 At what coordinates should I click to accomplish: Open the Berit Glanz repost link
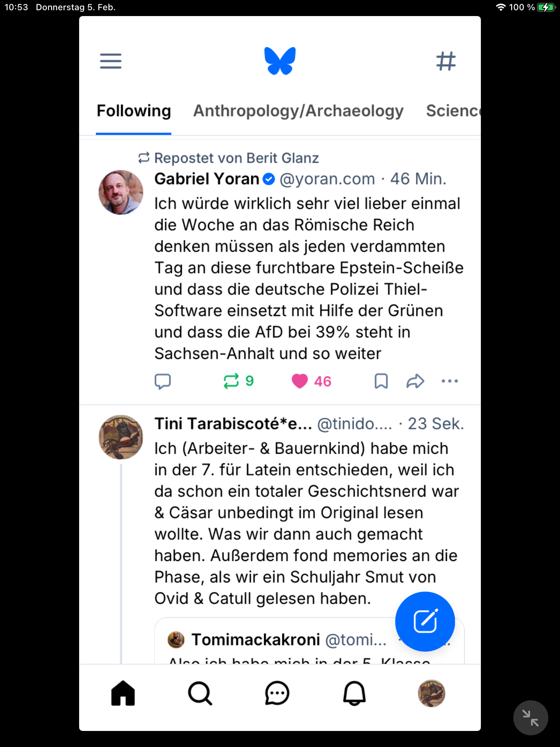(x=236, y=158)
